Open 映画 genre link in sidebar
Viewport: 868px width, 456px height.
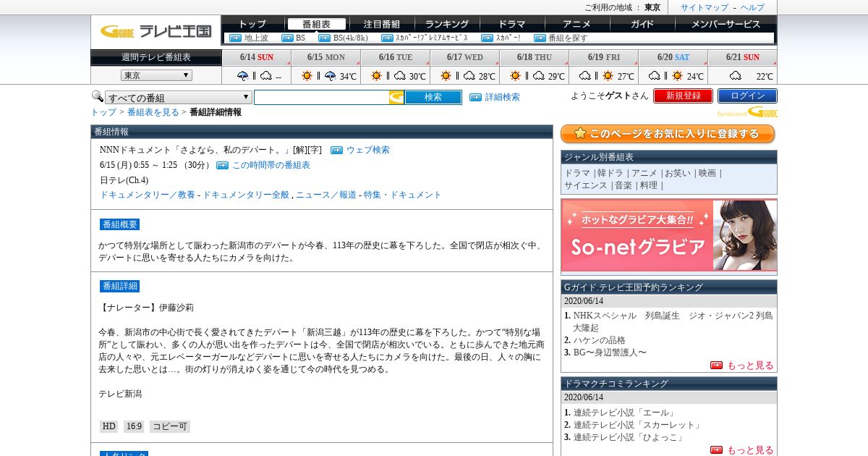point(707,173)
